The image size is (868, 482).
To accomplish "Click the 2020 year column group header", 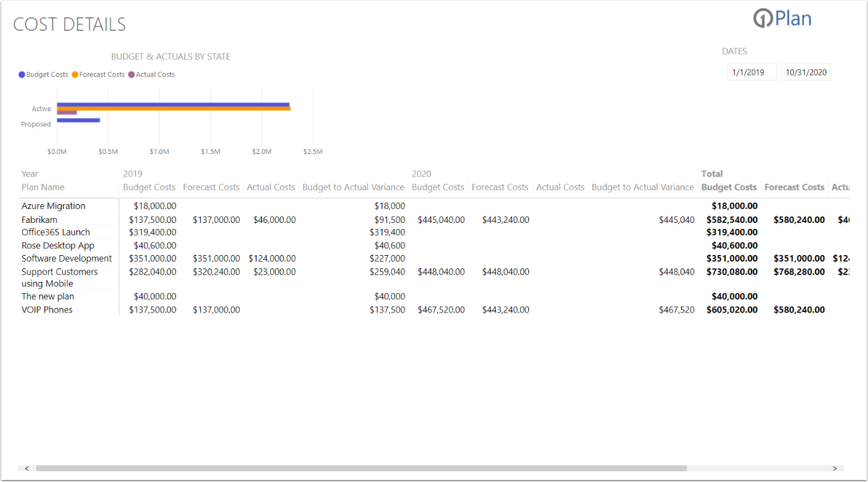I will coord(422,174).
